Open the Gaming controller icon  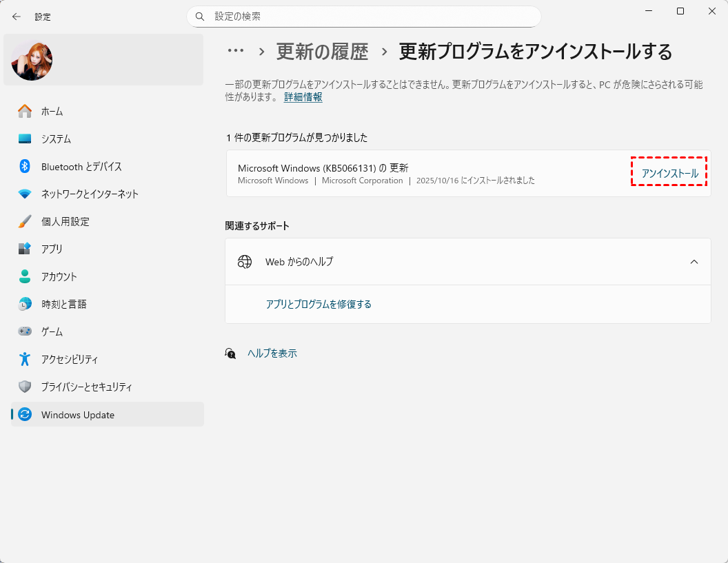click(25, 331)
